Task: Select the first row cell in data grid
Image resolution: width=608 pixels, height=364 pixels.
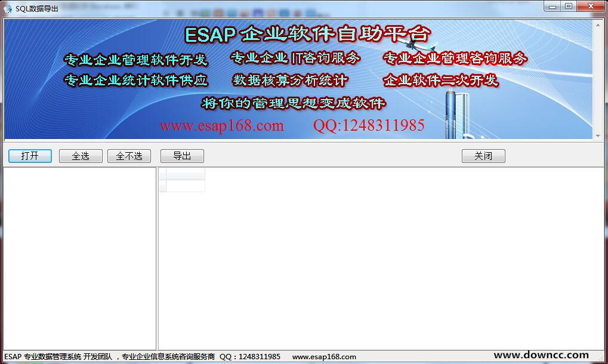Action: click(x=186, y=186)
